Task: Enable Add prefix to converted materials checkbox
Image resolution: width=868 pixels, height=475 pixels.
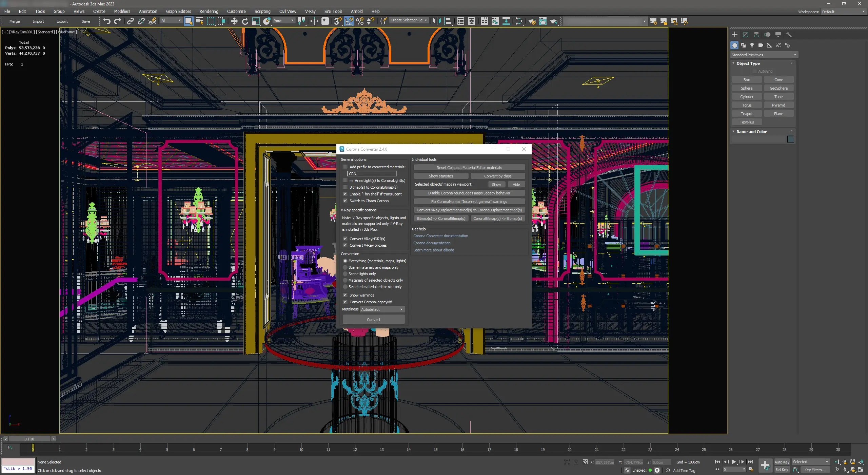Action: [x=345, y=167]
